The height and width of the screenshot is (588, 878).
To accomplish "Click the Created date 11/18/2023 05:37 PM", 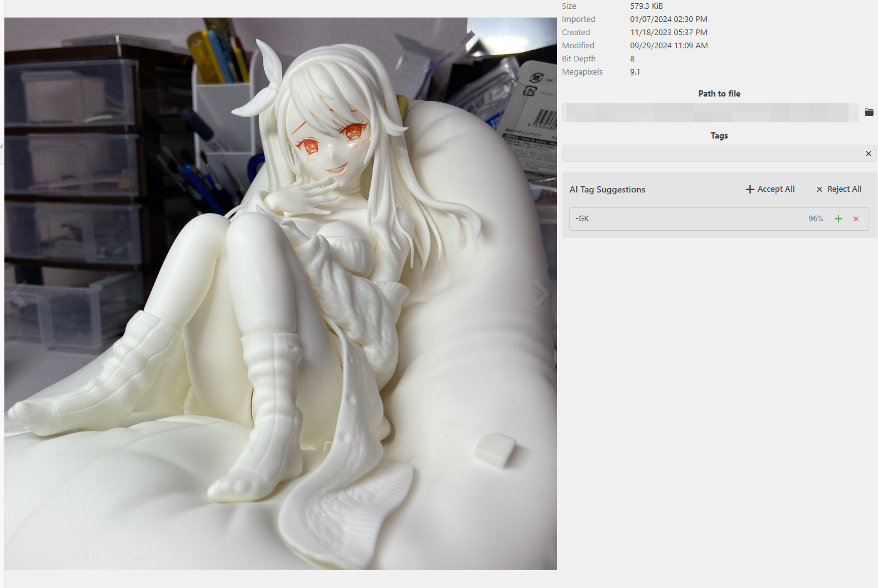I will point(669,33).
